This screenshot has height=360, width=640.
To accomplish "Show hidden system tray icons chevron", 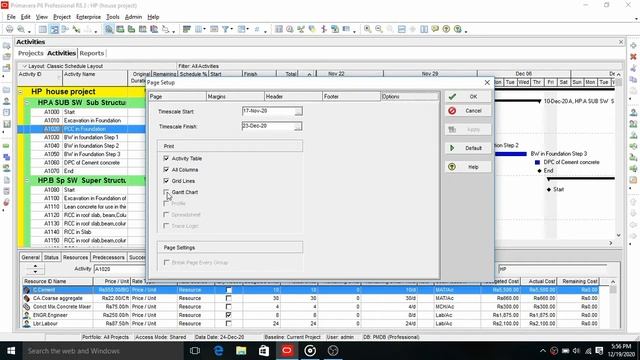I will click(x=542, y=351).
